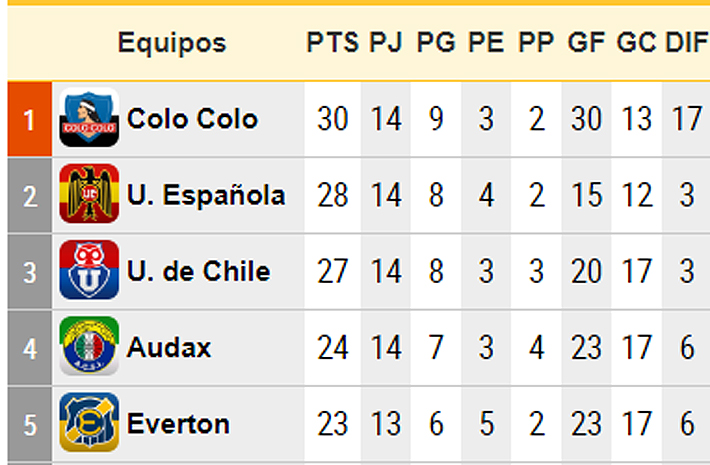710x465 pixels.
Task: Sort table by PJ column header
Action: [386, 43]
